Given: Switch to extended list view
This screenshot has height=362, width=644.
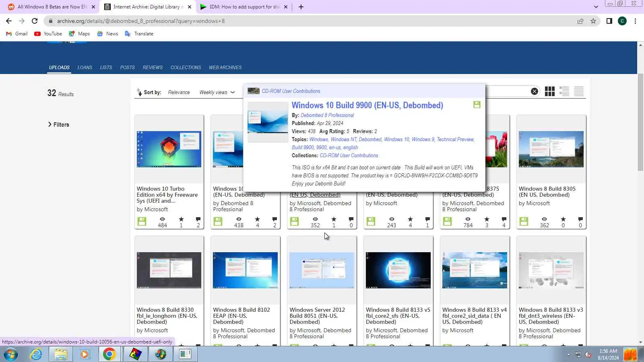Looking at the screenshot, I should pos(564,91).
